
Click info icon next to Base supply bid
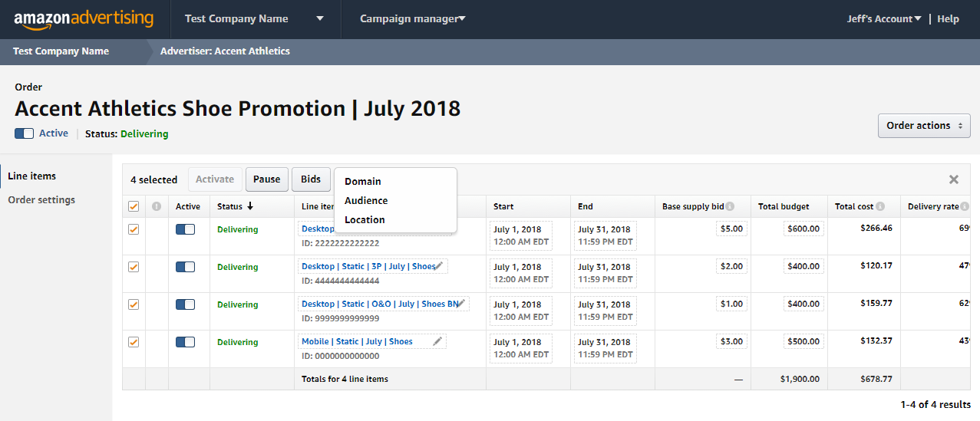[730, 206]
